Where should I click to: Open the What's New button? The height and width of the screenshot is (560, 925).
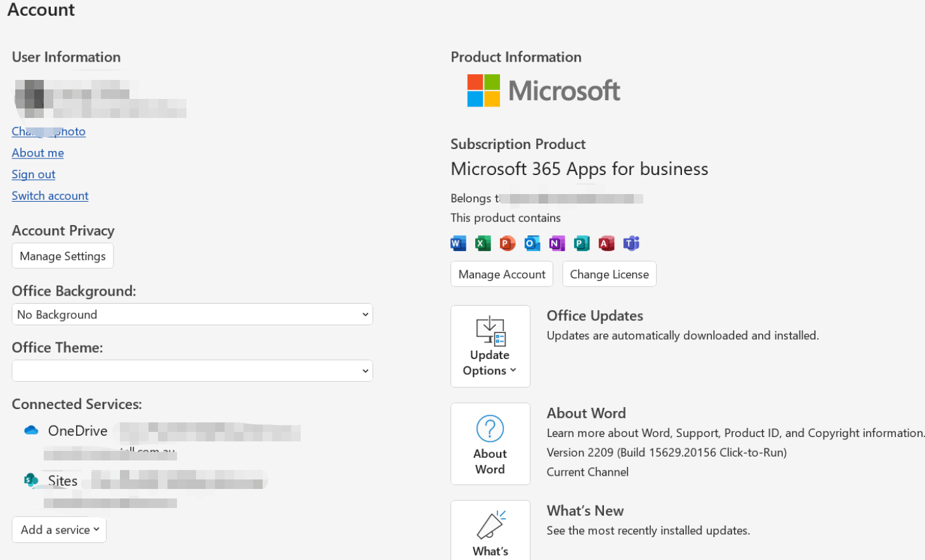click(x=490, y=531)
